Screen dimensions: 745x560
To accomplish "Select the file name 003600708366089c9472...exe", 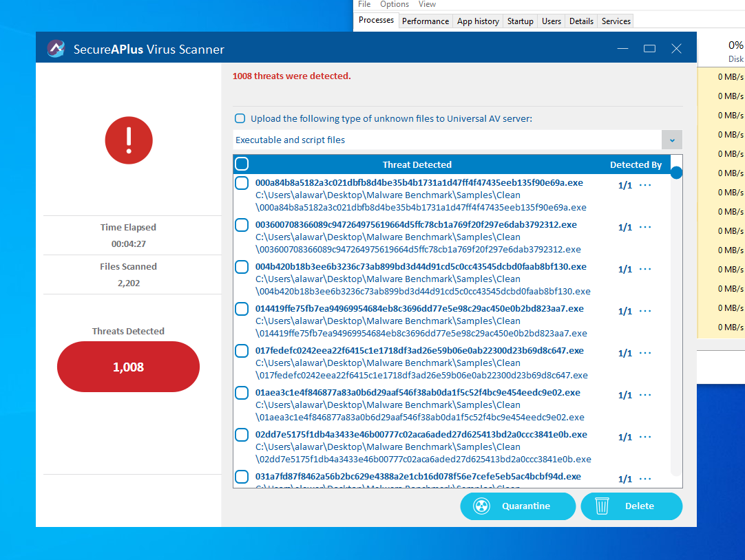I will (416, 224).
